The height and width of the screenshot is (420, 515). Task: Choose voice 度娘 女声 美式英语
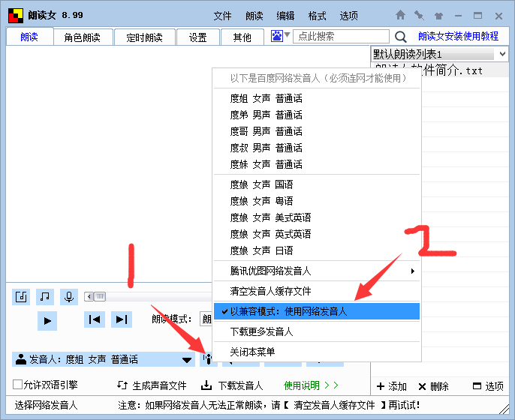coord(317,217)
